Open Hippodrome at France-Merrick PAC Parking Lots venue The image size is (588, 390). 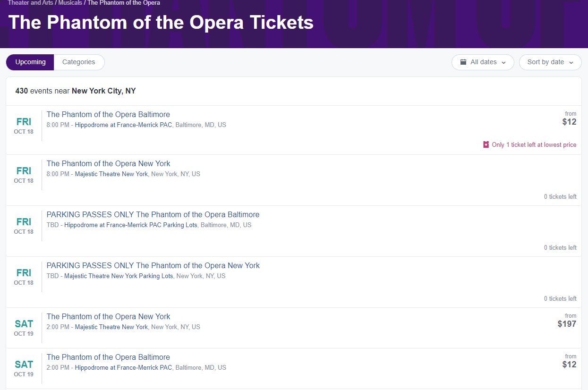[x=131, y=225]
